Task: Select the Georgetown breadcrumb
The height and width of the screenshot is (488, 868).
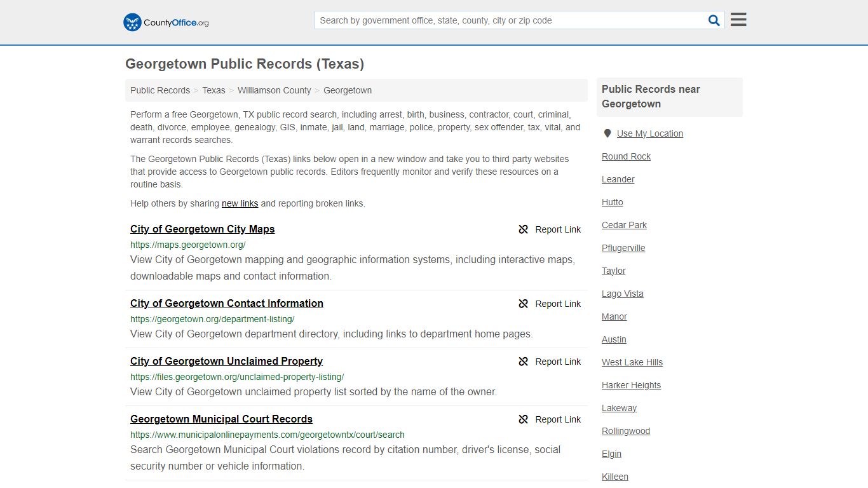Action: click(348, 90)
